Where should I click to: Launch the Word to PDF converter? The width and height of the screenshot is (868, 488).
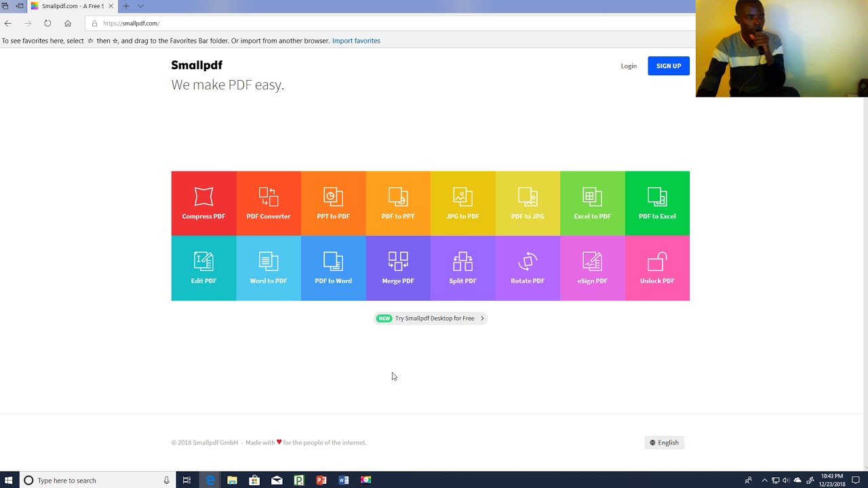269,268
